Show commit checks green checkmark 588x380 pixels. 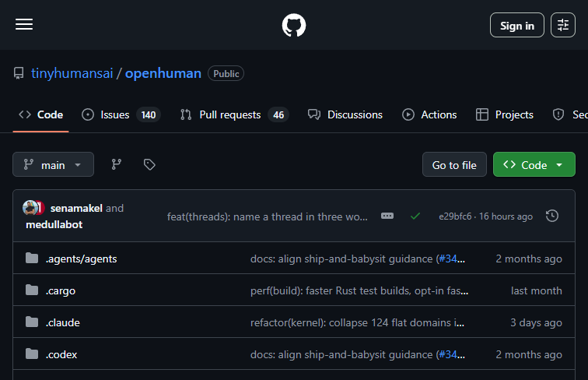click(415, 216)
